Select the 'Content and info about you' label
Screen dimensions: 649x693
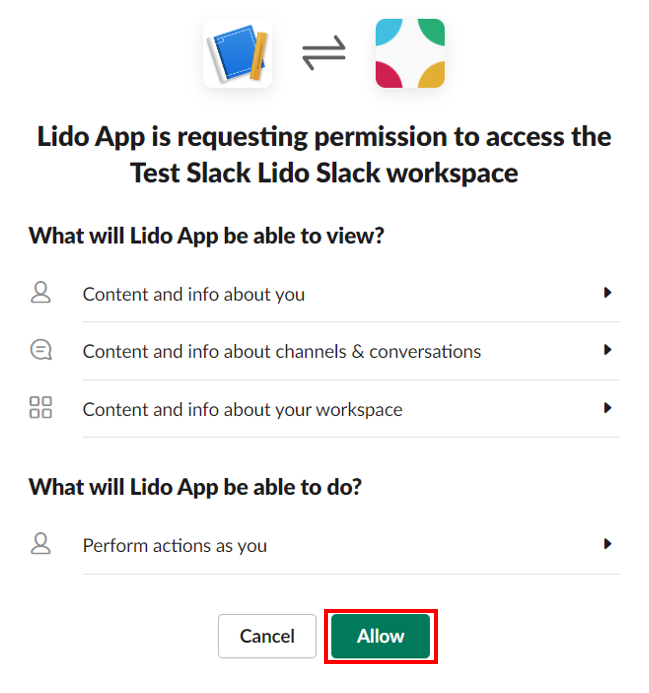pyautogui.click(x=194, y=294)
